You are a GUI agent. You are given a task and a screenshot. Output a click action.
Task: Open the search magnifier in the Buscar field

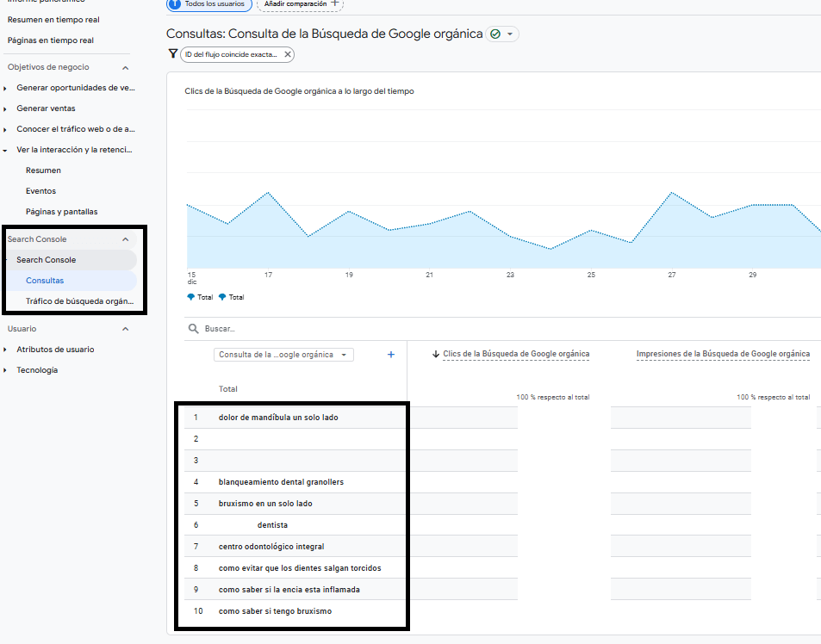click(193, 327)
